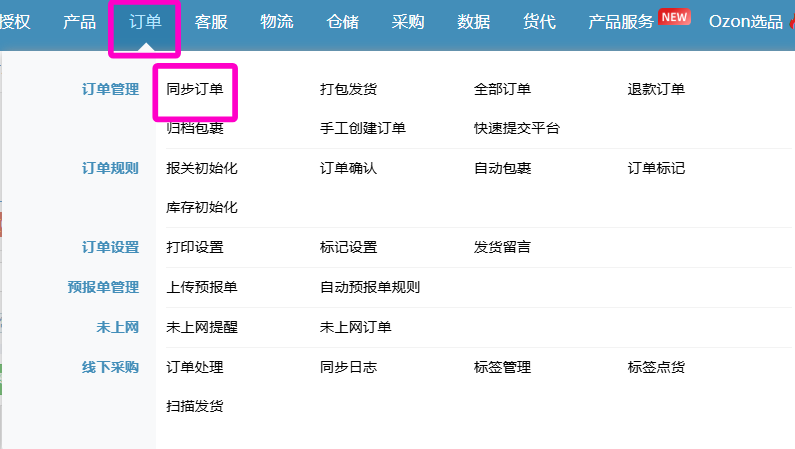Open the 产品 menu tab
The height and width of the screenshot is (449, 795).
pos(79,22)
